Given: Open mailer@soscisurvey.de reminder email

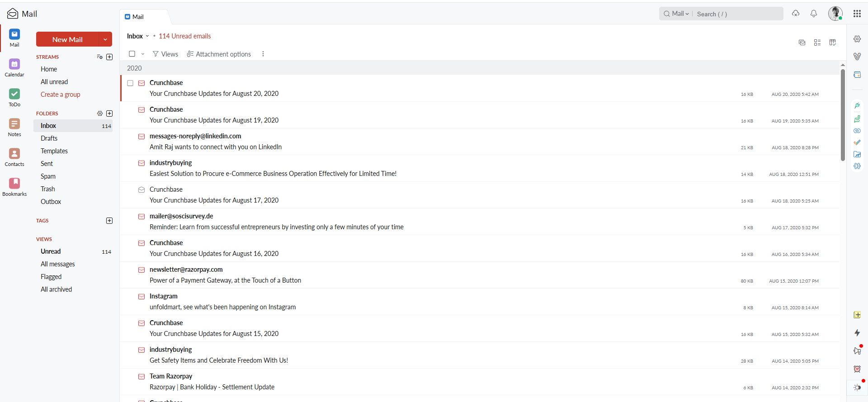Looking at the screenshot, I should coord(480,222).
